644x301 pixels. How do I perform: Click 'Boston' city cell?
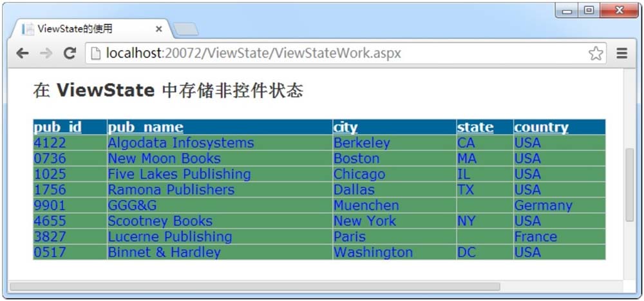[x=394, y=159]
